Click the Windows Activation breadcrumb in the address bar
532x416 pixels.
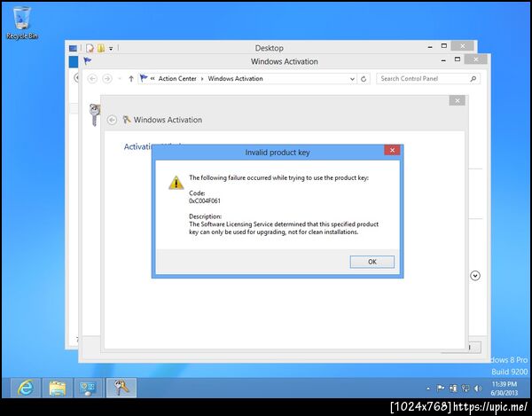[235, 78]
